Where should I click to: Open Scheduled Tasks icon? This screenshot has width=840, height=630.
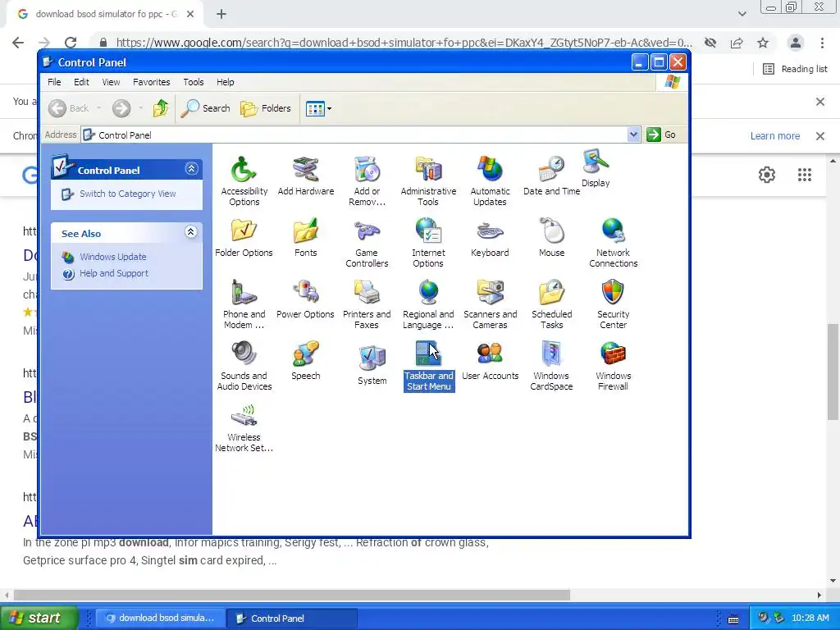[551, 304]
